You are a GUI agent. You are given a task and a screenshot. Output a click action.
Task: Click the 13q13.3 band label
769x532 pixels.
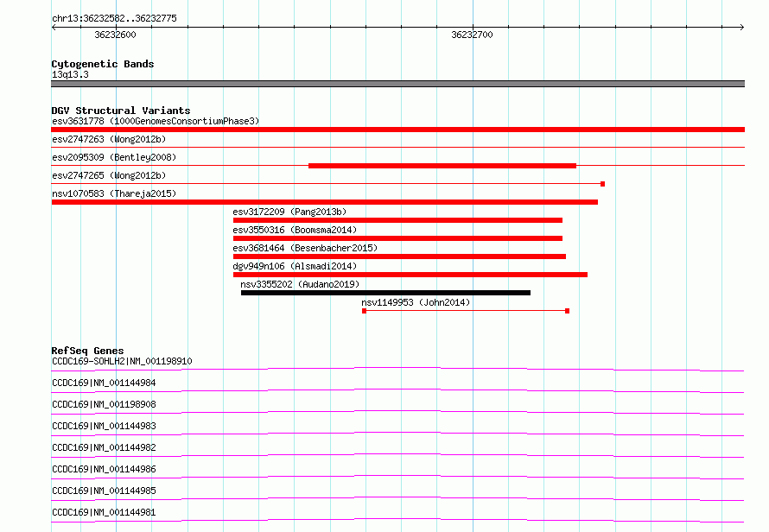pyautogui.click(x=70, y=74)
